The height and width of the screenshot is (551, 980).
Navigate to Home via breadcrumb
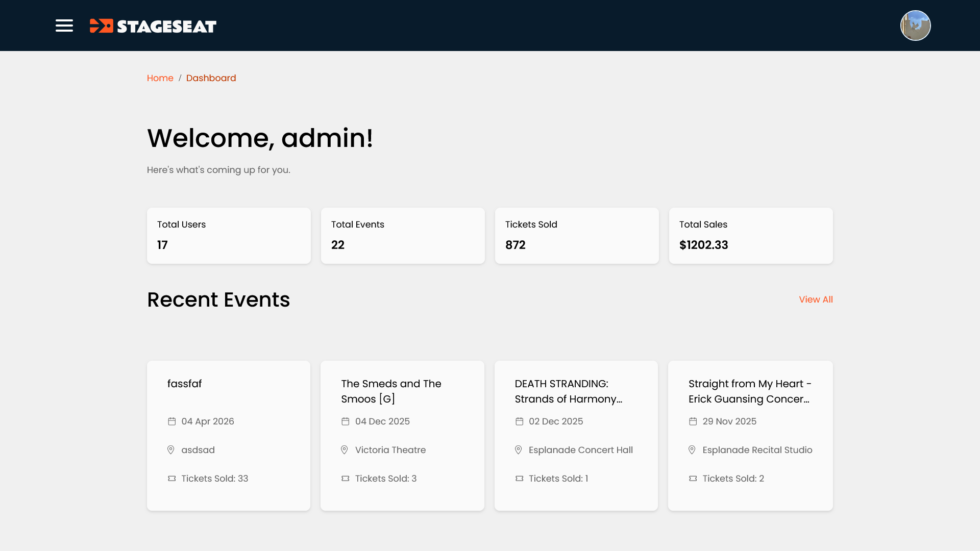click(160, 78)
